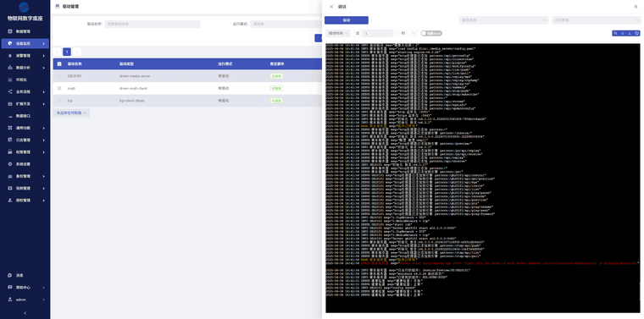Screen dimensions: 644x319
Task: Click the driver-mqtt-client type cell
Action: click(134, 88)
